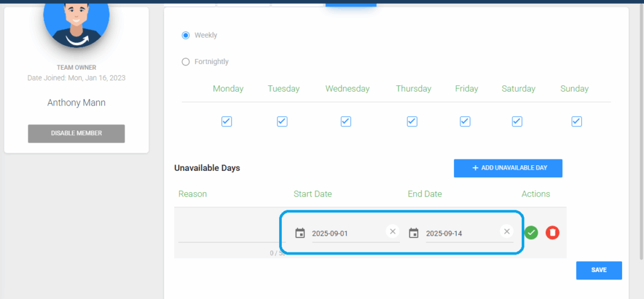This screenshot has width=644, height=299.
Task: Click the Add Unavailable Day button
Action: [508, 168]
